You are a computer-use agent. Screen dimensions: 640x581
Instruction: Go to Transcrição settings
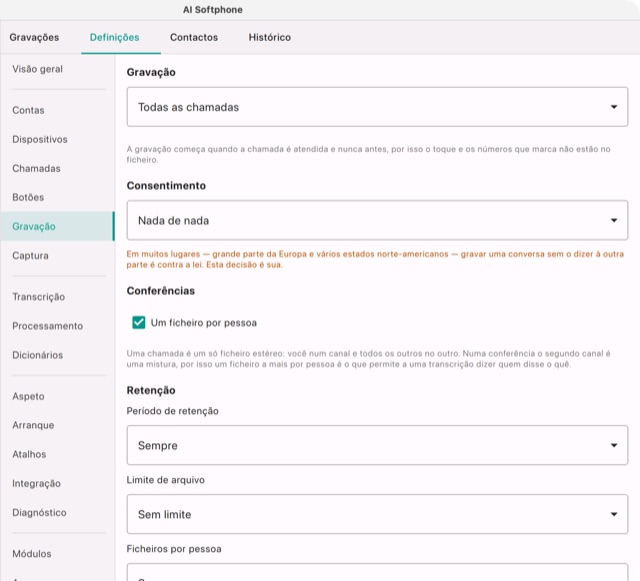pos(58,297)
